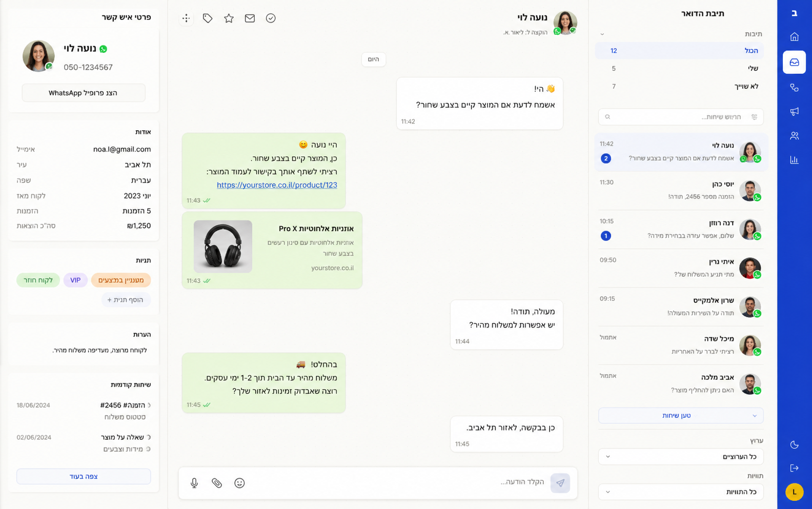Open the workflows icon in sidebar
Image resolution: width=812 pixels, height=509 pixels.
pos(794,88)
